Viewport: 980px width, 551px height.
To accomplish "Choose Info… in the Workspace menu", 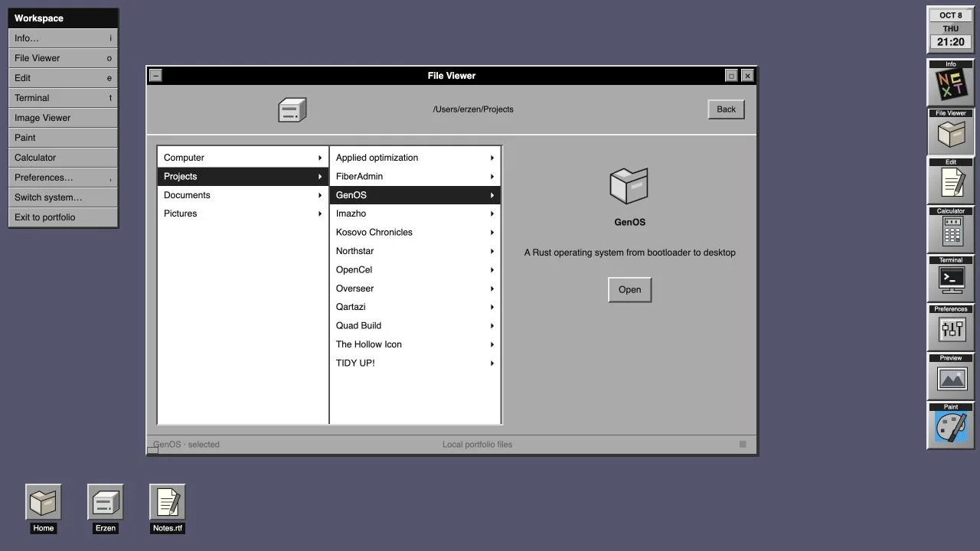I will pyautogui.click(x=64, y=38).
